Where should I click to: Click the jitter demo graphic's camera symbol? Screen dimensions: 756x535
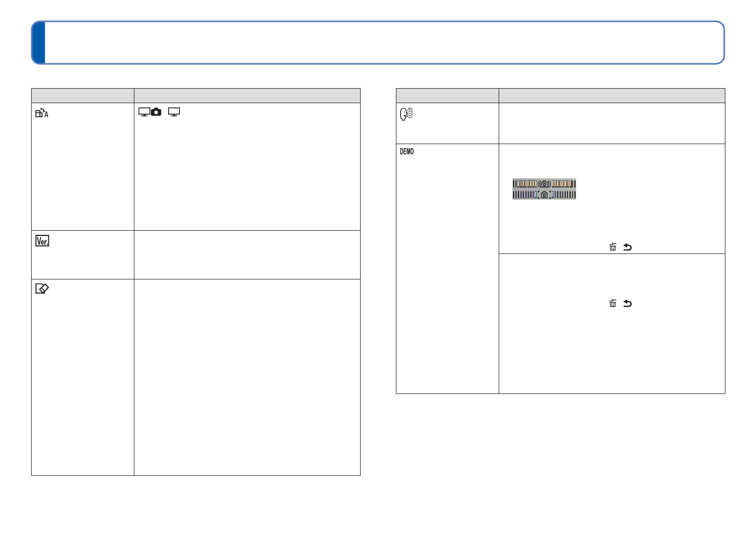[x=544, y=184]
